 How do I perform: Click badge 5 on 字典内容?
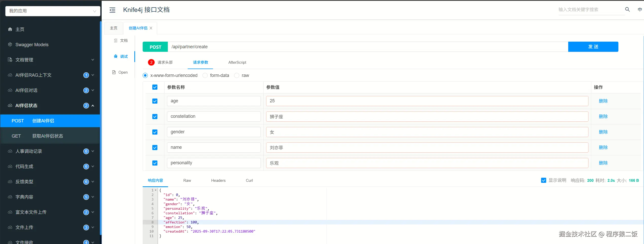(x=86, y=197)
